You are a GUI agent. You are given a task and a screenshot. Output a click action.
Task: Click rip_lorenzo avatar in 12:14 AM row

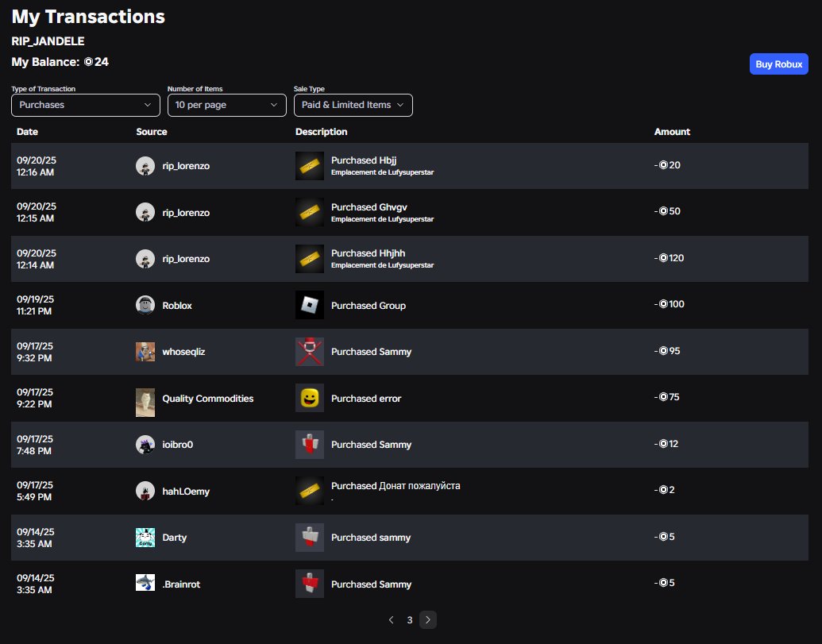(145, 259)
